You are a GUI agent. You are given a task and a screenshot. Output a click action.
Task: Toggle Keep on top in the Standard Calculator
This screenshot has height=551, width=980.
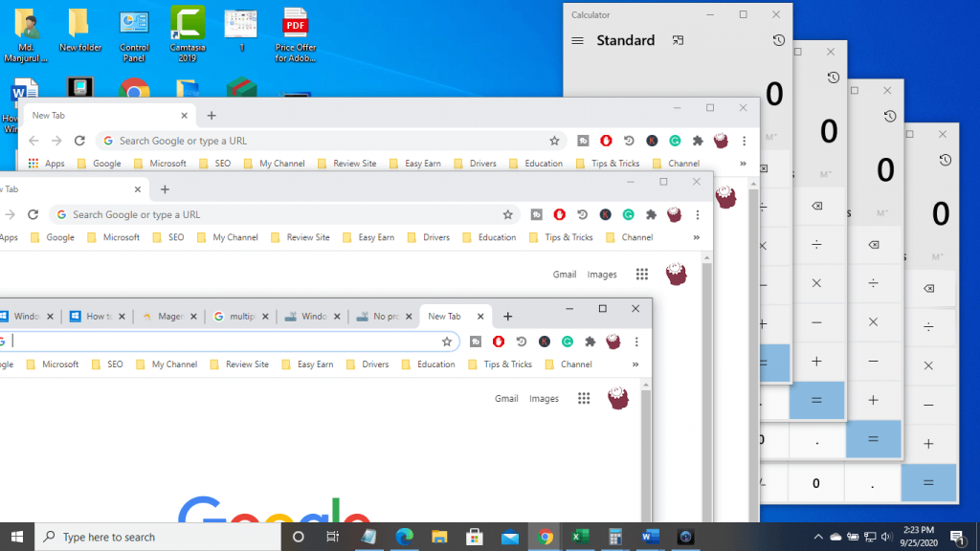point(679,40)
